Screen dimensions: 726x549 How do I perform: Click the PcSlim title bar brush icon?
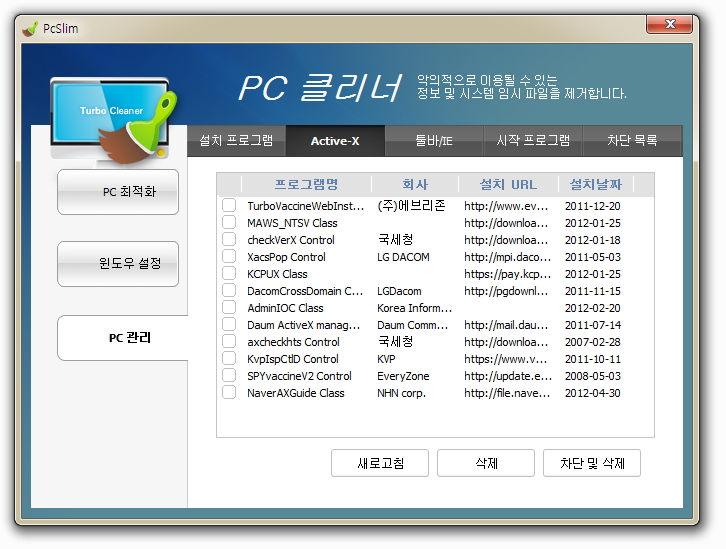pyautogui.click(x=30, y=28)
